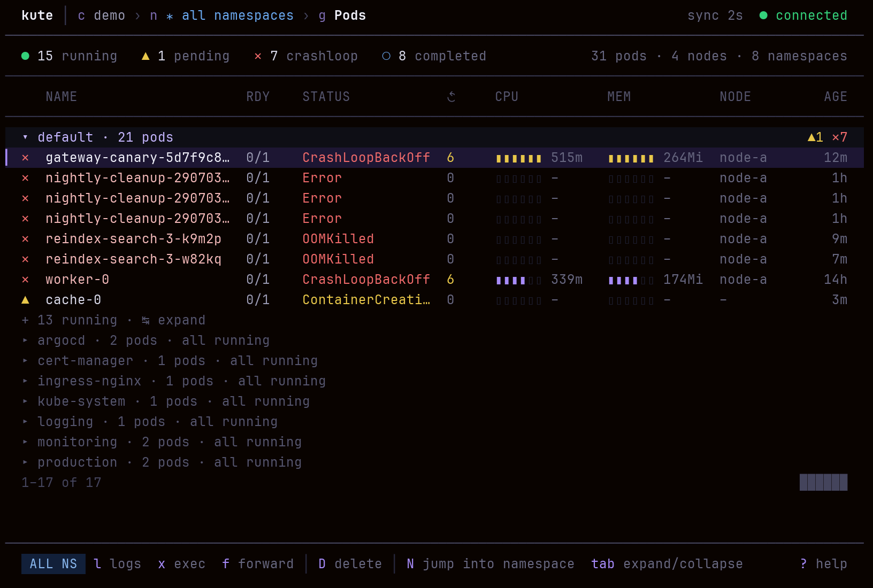Click the green connected status dot

[763, 16]
